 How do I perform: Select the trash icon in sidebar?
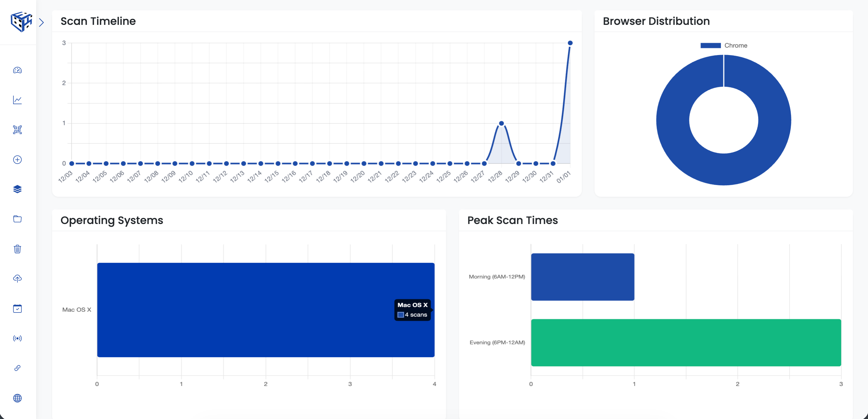point(17,249)
